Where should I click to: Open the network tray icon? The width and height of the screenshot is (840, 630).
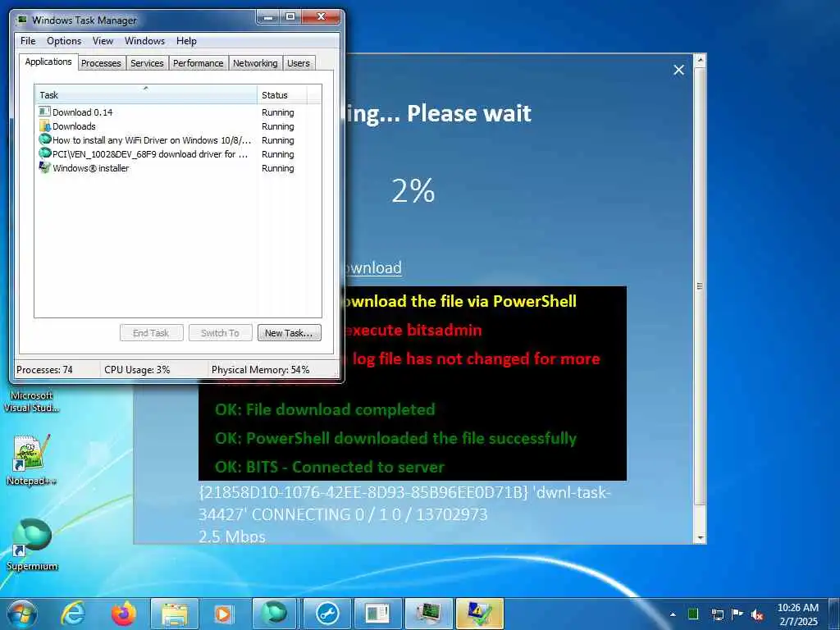click(717, 614)
